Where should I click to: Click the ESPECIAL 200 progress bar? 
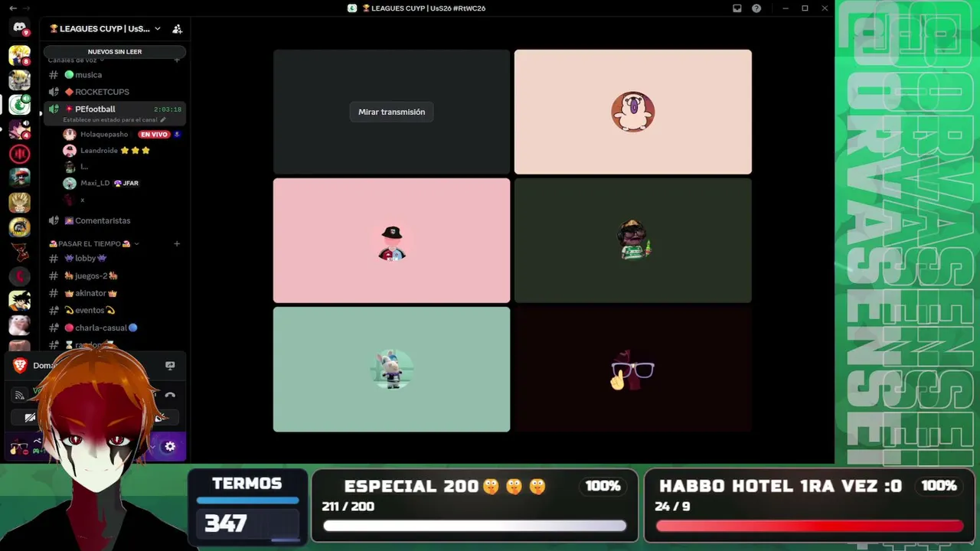coord(475,526)
